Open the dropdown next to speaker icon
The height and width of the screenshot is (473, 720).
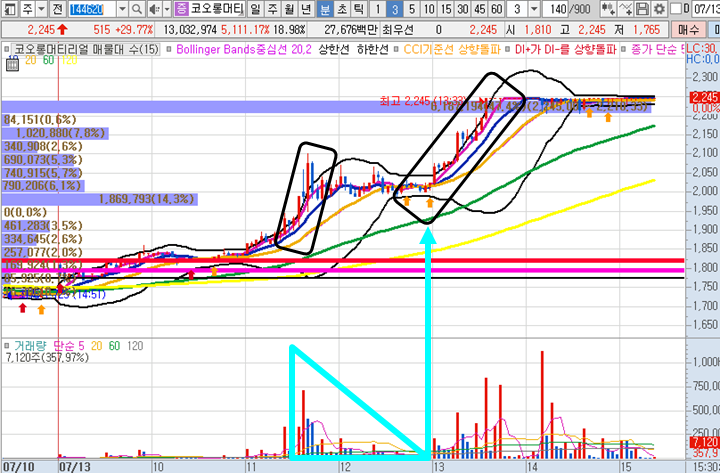167,9
